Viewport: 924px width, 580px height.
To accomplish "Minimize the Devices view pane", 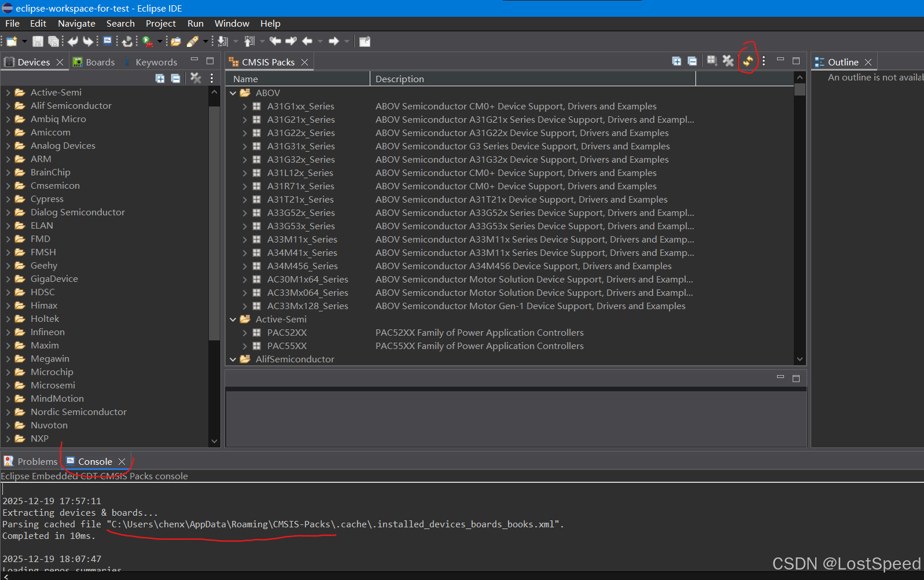I will click(x=194, y=60).
